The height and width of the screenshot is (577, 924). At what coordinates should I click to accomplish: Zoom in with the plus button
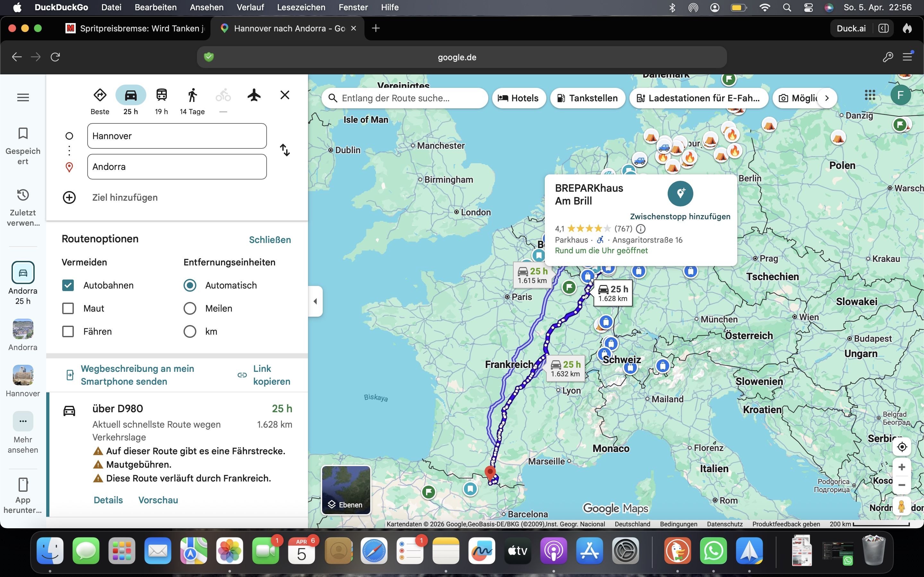(x=902, y=467)
